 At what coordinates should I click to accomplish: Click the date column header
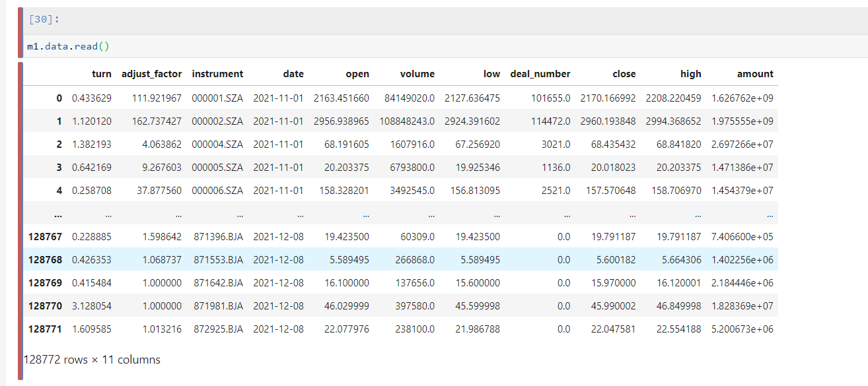pyautogui.click(x=293, y=74)
